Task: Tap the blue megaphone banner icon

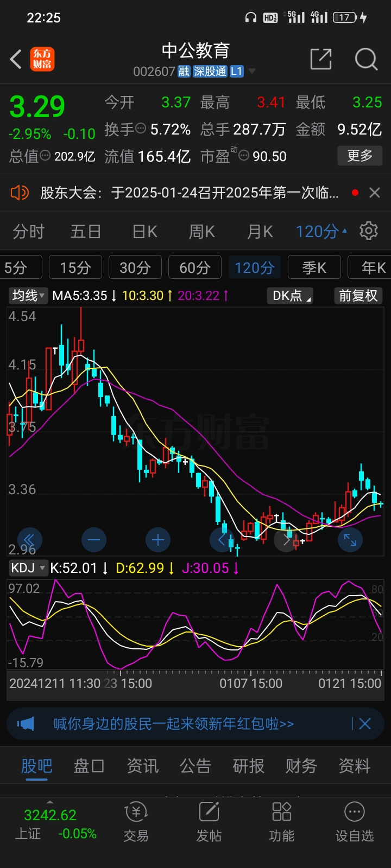Action: coord(26,724)
